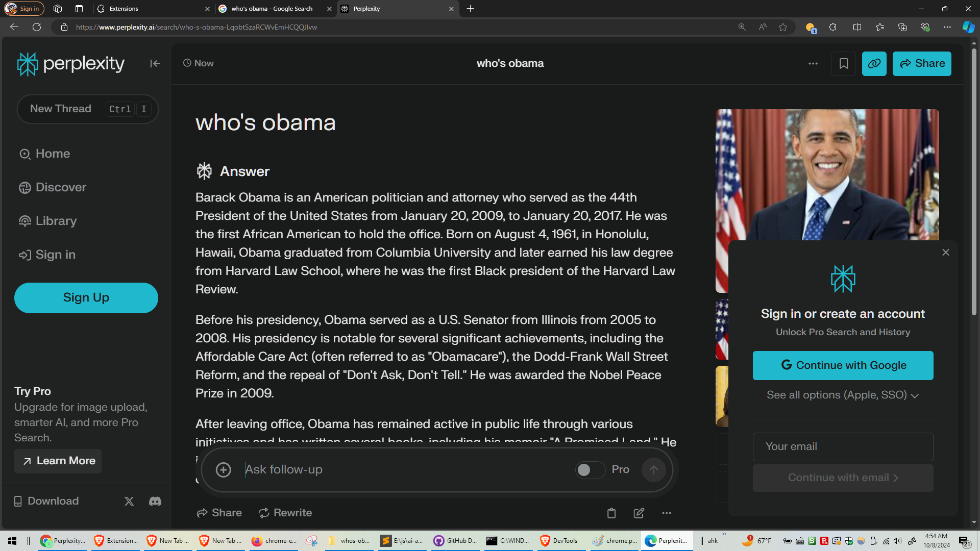Screen dimensions: 980x551
Task: Open Perplexity Discord link icon
Action: (155, 501)
